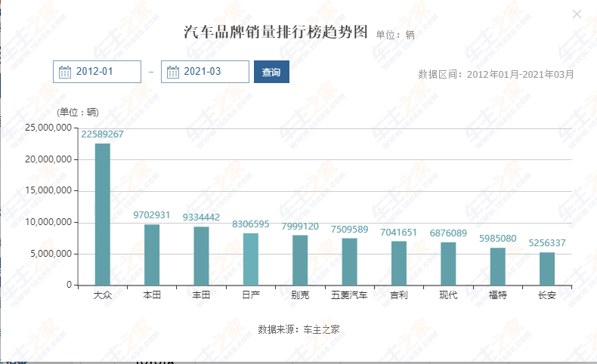Click the value label 5985080
This screenshot has width=597, height=364.
[498, 239]
